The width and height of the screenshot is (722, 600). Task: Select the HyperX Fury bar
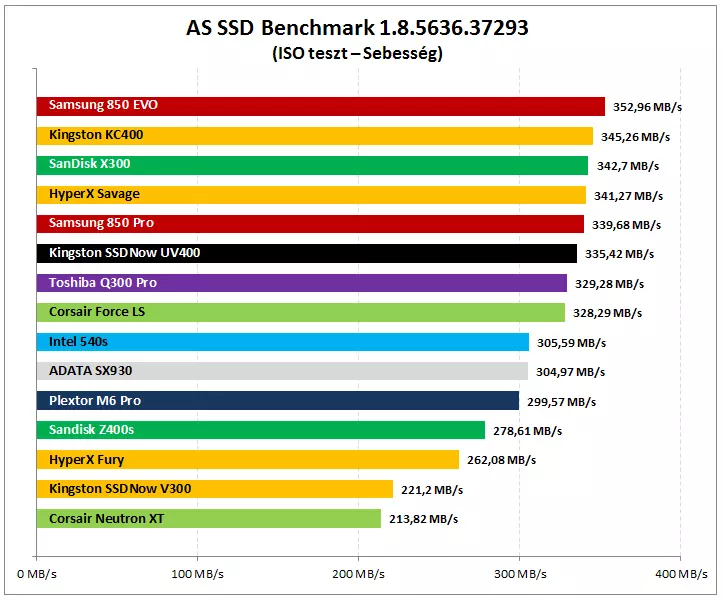248,460
